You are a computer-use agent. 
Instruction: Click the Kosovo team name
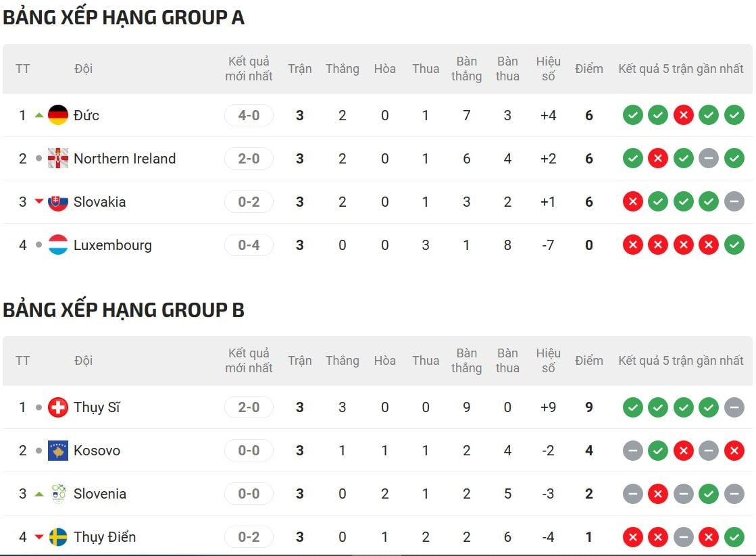click(x=97, y=451)
